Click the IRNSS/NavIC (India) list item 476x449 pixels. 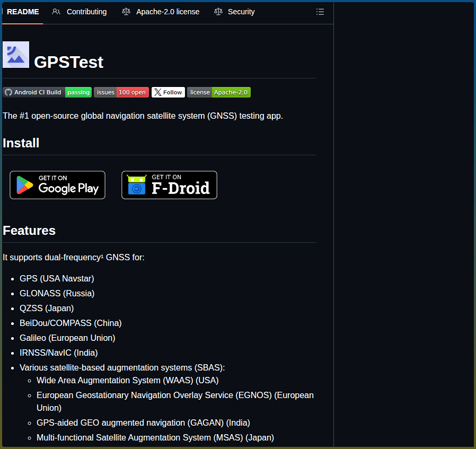(x=59, y=353)
